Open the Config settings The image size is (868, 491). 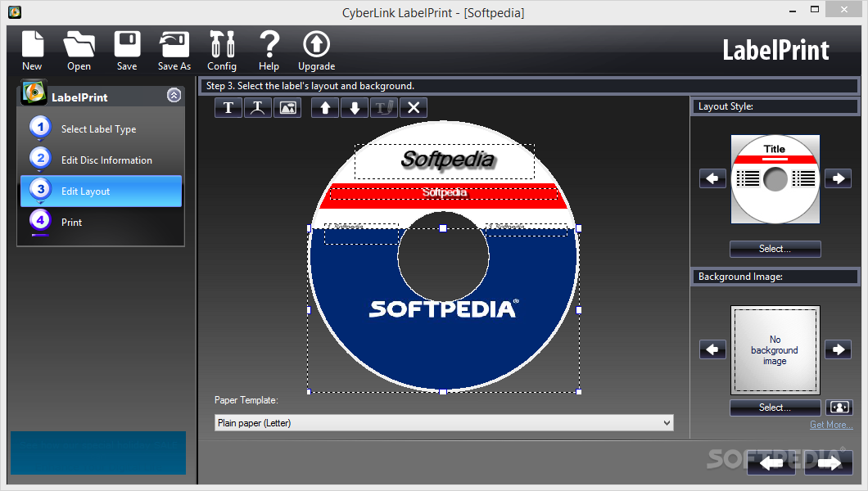[x=222, y=51]
